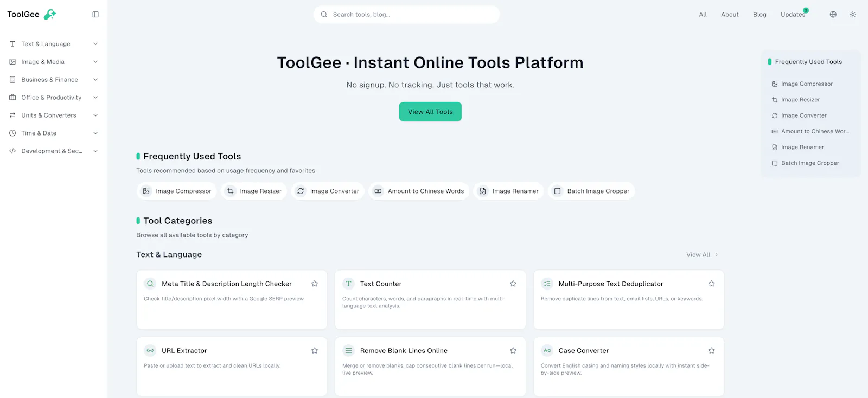This screenshot has height=398, width=868.
Task: Click the Units & Converters arrows icon
Action: tap(12, 115)
